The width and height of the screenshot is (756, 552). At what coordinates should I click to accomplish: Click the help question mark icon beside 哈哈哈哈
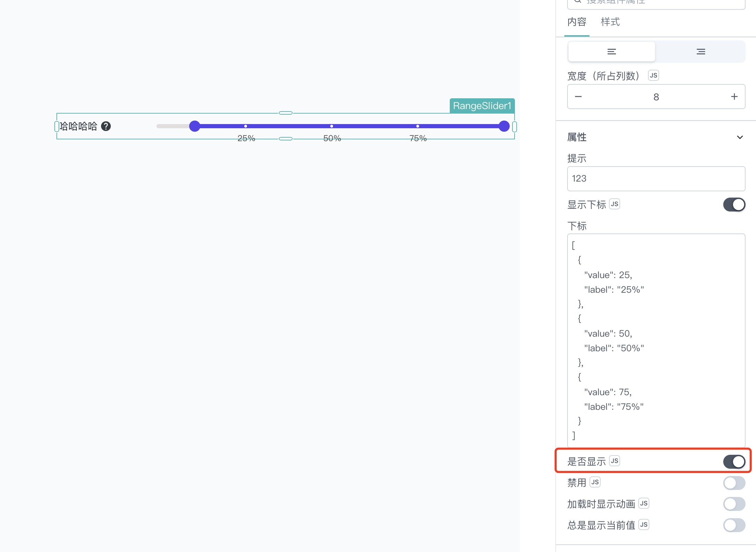[106, 126]
